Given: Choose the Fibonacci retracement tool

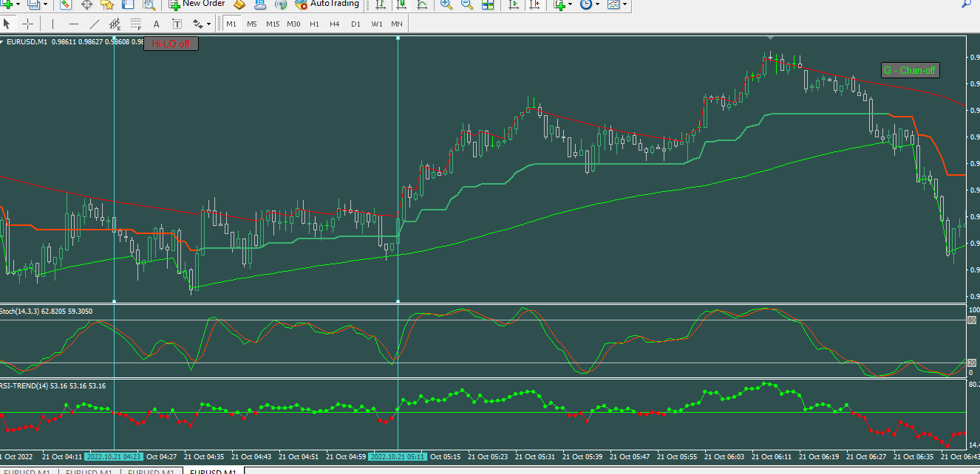Looking at the screenshot, I should (x=135, y=24).
